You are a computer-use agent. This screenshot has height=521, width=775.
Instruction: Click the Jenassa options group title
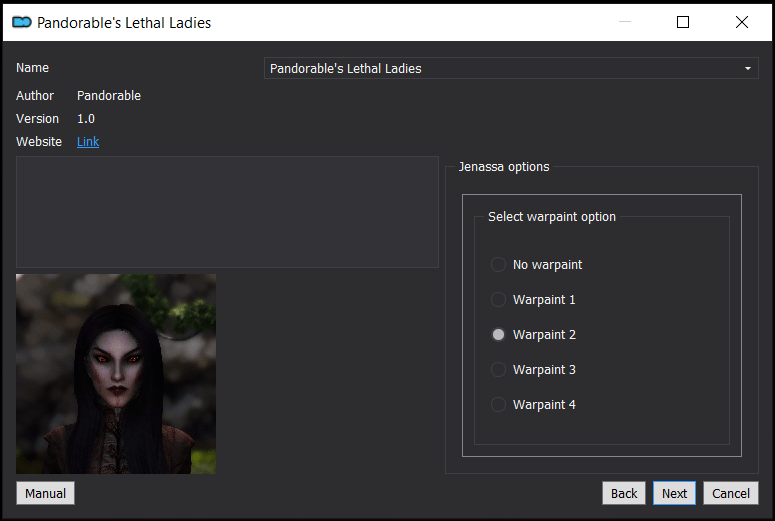pyautogui.click(x=504, y=167)
